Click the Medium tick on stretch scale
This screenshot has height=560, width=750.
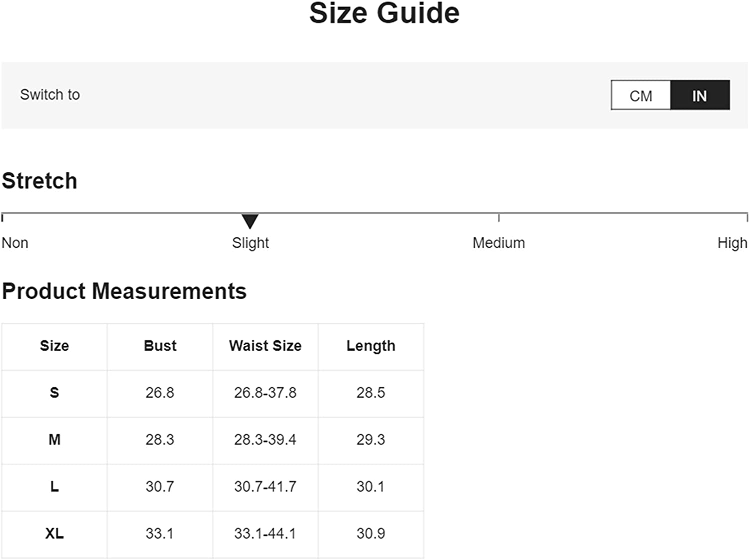point(498,217)
